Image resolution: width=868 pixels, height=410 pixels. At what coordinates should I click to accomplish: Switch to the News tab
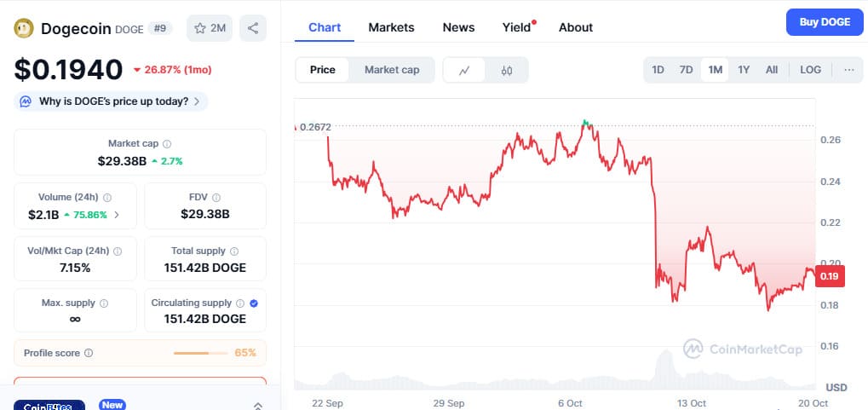click(x=458, y=27)
